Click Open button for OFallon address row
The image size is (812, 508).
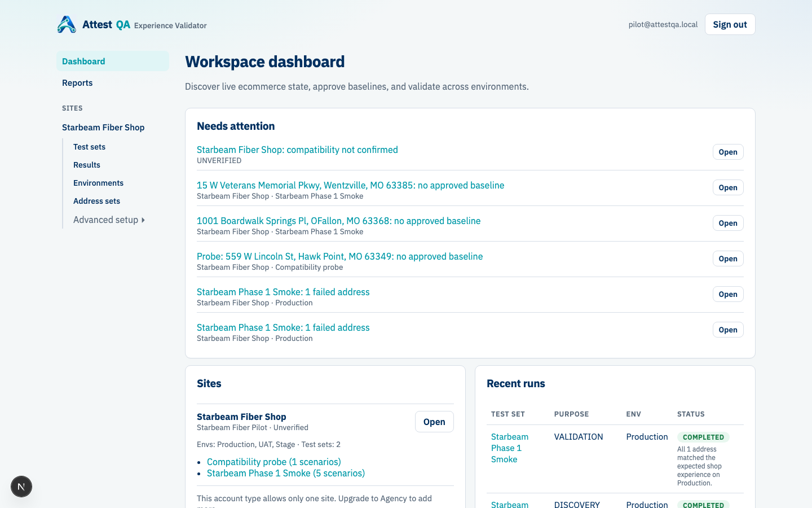(x=728, y=223)
